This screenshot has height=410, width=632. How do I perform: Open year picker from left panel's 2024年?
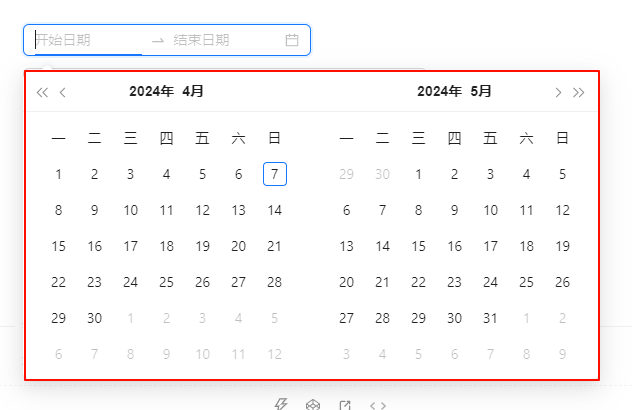(x=151, y=92)
